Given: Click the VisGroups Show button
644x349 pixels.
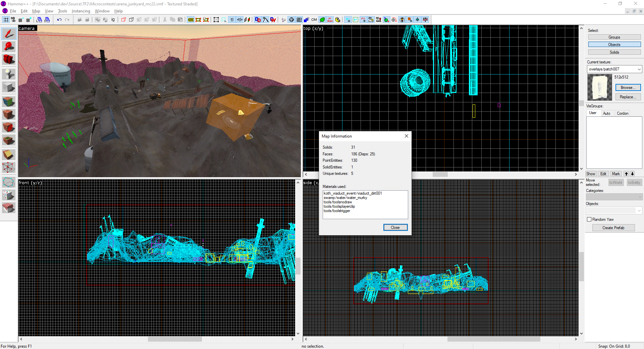Looking at the screenshot, I should pos(591,174).
